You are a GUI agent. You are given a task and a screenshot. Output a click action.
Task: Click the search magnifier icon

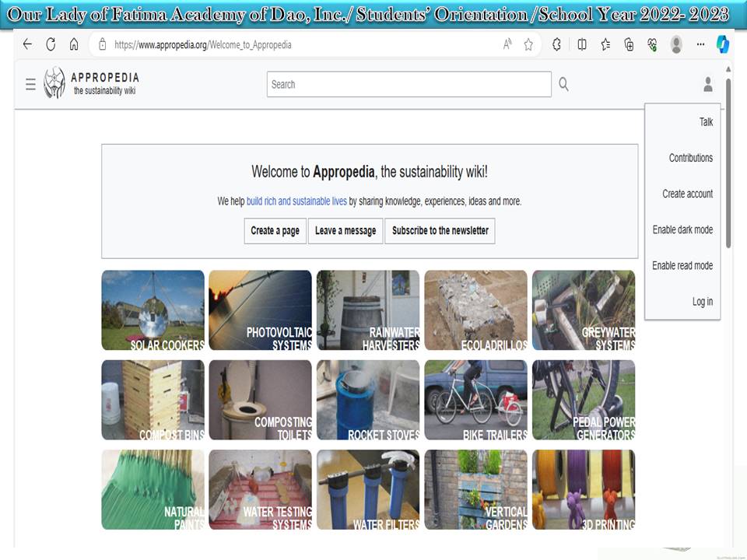(563, 84)
